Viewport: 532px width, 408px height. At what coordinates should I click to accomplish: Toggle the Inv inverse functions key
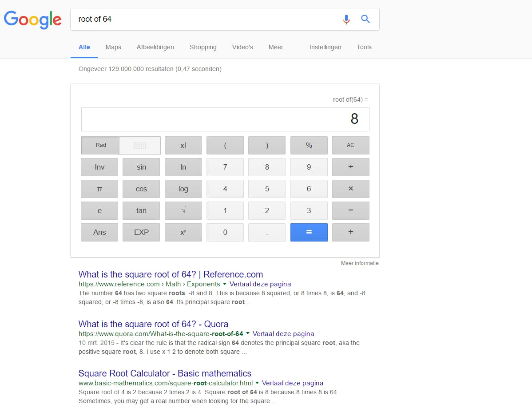[99, 167]
